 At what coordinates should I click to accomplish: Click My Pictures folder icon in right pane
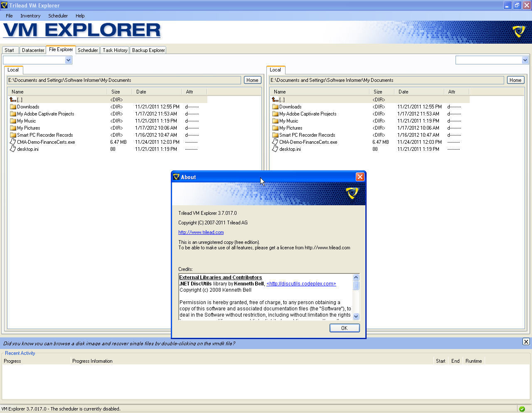pyautogui.click(x=275, y=128)
